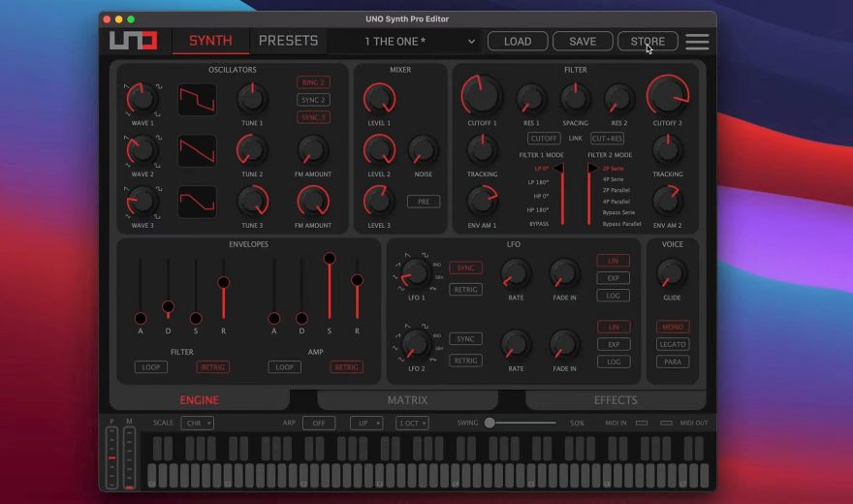Click the LEVEL 1 mixer knob
The height and width of the screenshot is (504, 853).
[379, 99]
